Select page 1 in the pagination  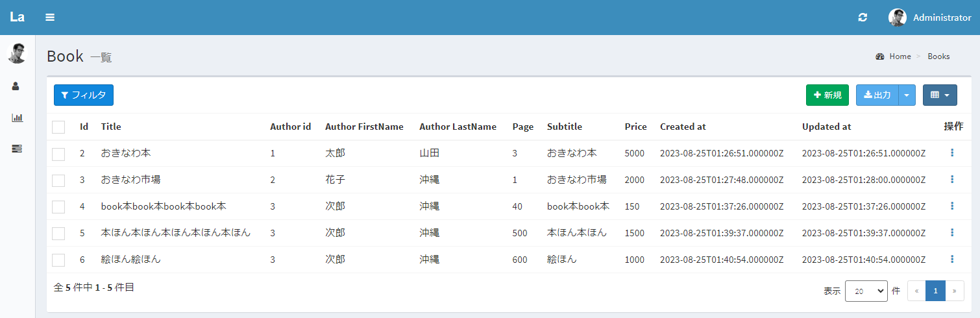(935, 291)
